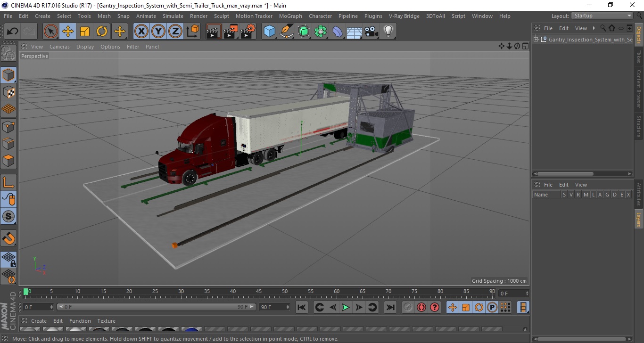
Task: Activate the Rotate tool
Action: click(x=102, y=32)
